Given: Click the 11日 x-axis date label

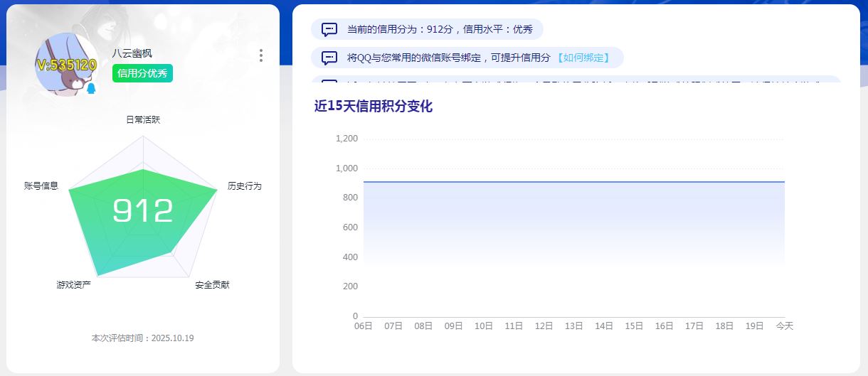Looking at the screenshot, I should (x=514, y=326).
